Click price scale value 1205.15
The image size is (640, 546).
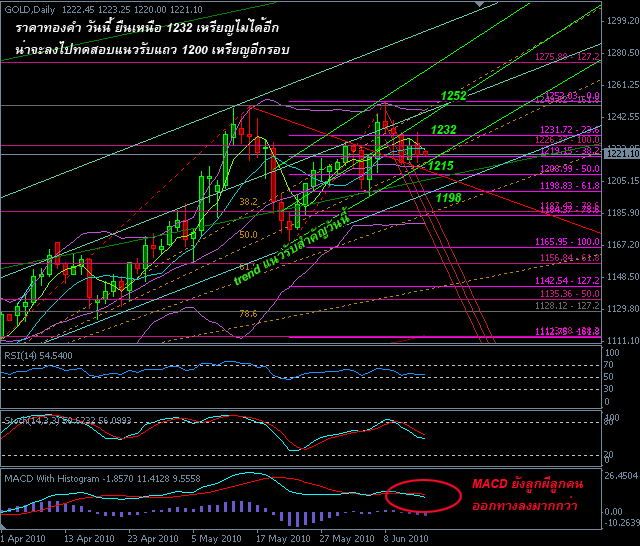tap(623, 181)
